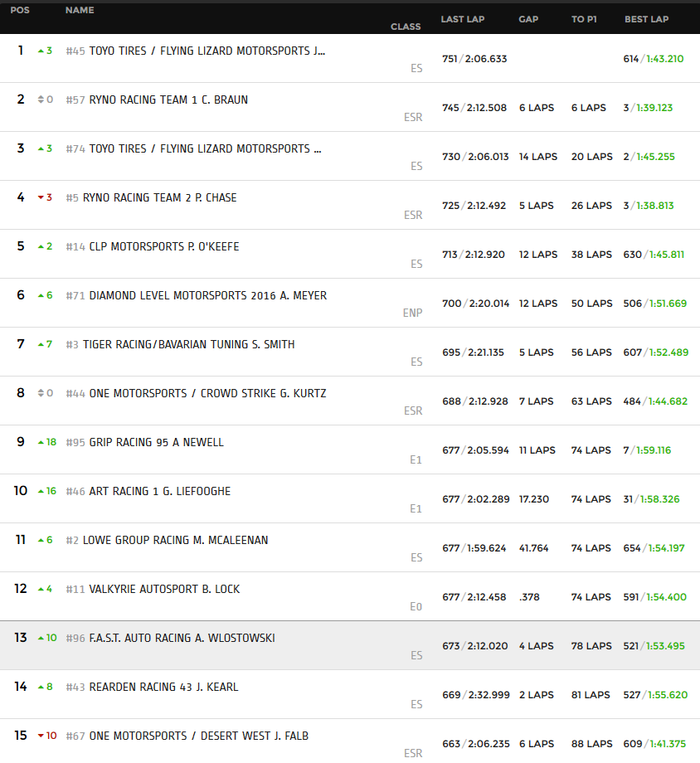Click the E0 class label for #11

coord(416,606)
